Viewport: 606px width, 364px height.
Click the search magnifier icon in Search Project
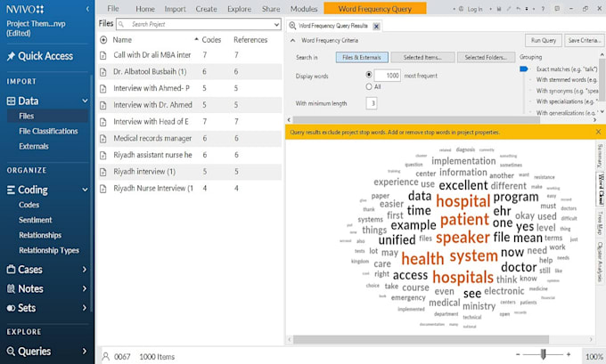[x=121, y=24]
